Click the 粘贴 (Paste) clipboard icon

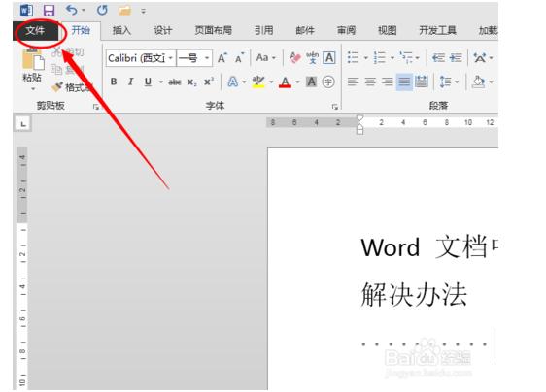[33, 59]
